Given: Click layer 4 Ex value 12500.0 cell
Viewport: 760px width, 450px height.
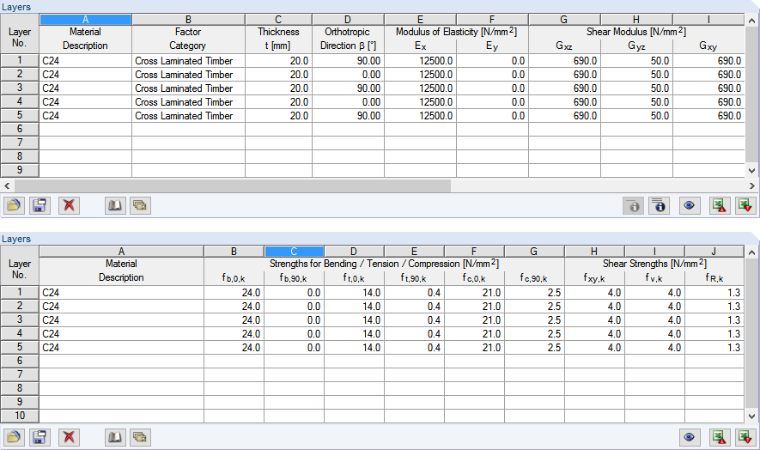Looking at the screenshot, I should (x=420, y=102).
